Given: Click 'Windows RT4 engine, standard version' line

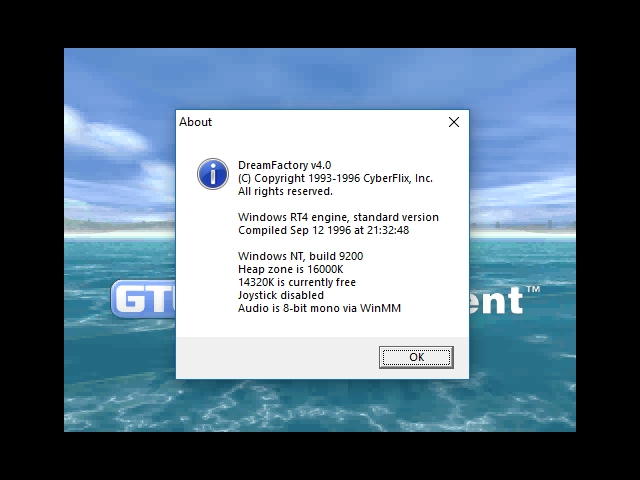Looking at the screenshot, I should 338,217.
